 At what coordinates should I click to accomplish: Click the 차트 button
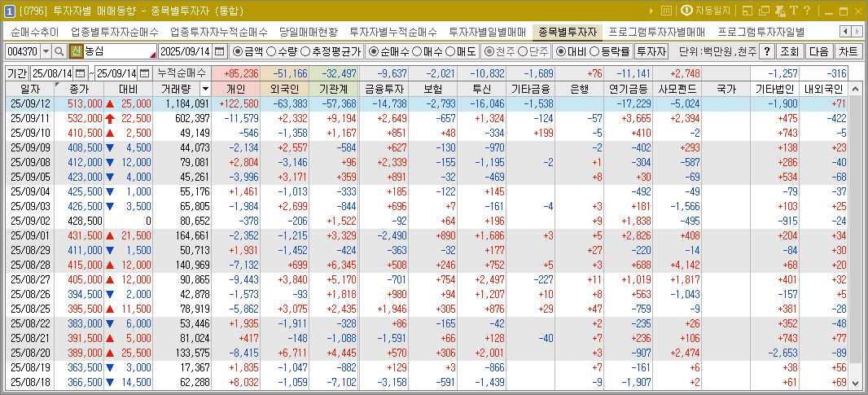(x=848, y=51)
